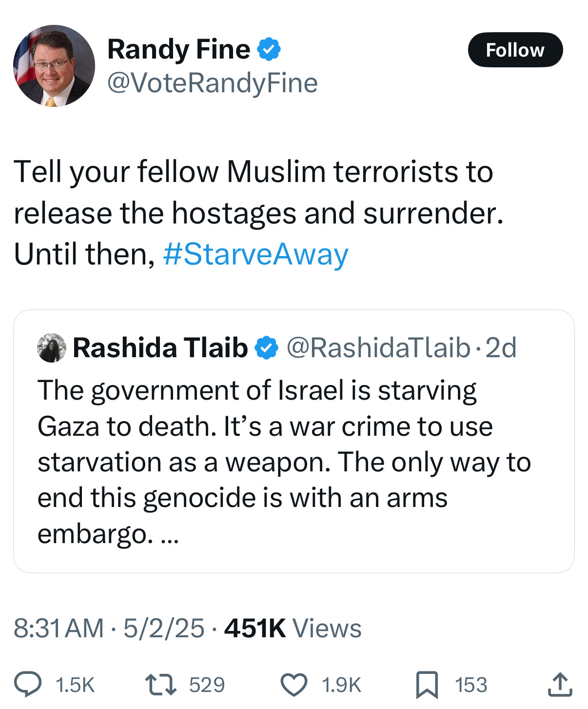
Task: Open the @VoteRandyFine handle
Action: [212, 83]
